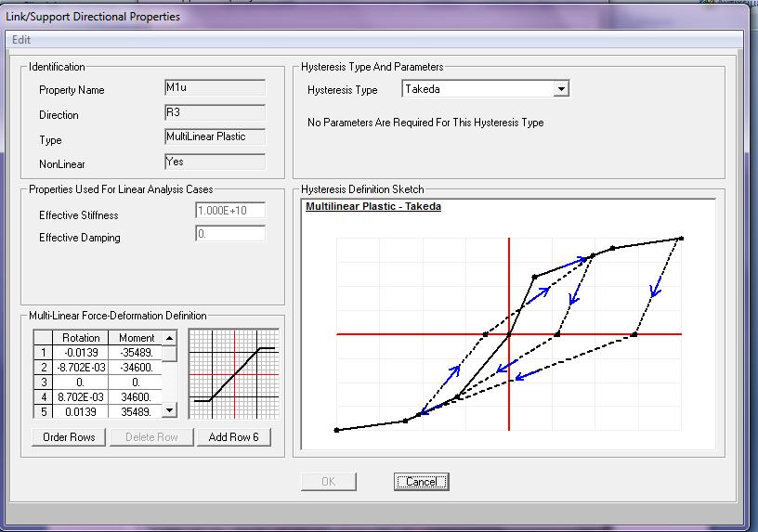The width and height of the screenshot is (758, 532).
Task: Click the Takeda hysteresis definition sketch
Action: pyautogui.click(x=508, y=324)
